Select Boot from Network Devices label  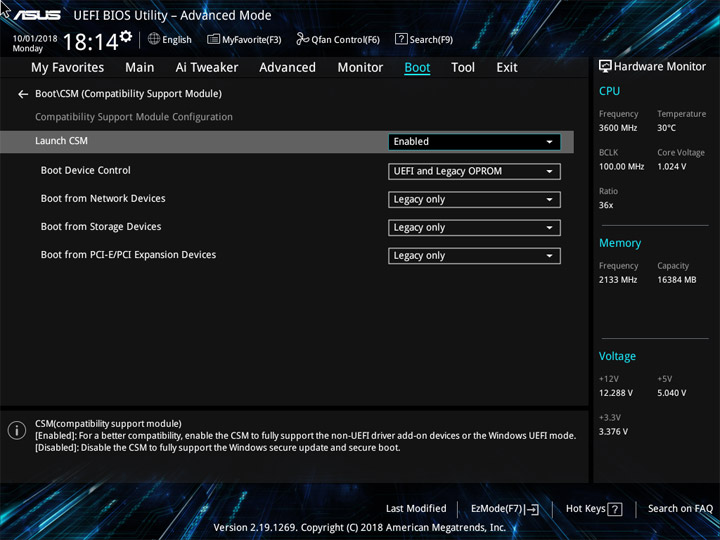(x=103, y=198)
